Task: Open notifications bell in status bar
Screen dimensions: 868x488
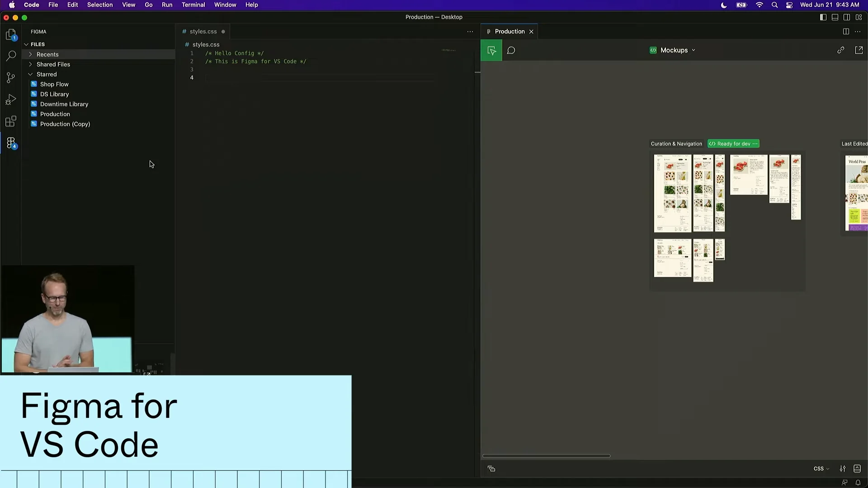Action: click(858, 483)
